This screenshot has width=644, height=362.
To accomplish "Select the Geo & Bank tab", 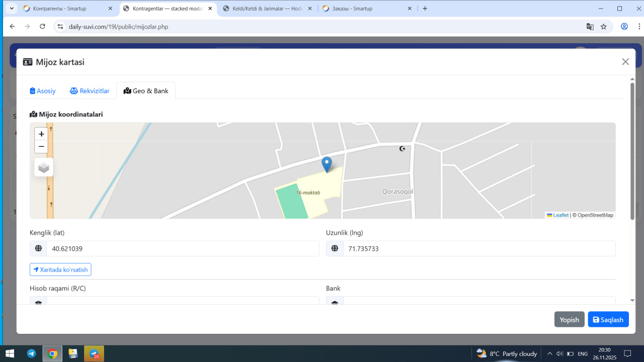I will click(146, 91).
